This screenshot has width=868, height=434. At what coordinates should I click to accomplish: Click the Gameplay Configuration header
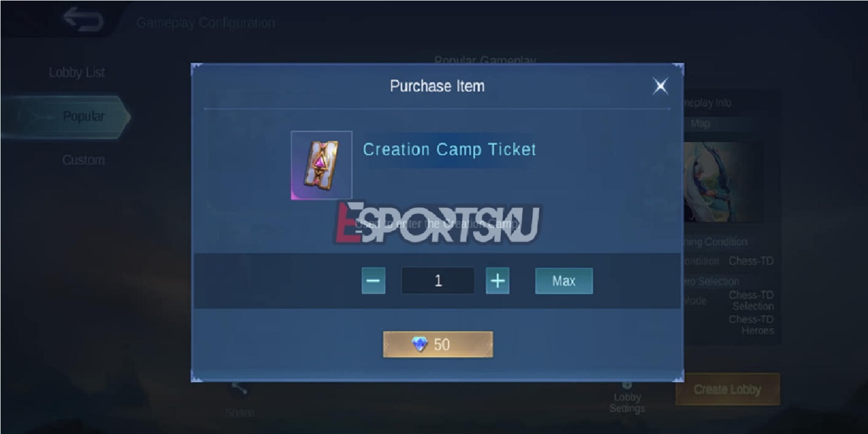coord(205,23)
